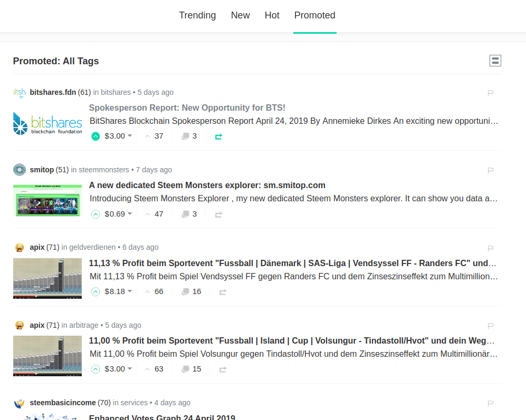Click the flag icon on bitshares.fdn's post
This screenshot has height=420, width=526.
click(490, 93)
